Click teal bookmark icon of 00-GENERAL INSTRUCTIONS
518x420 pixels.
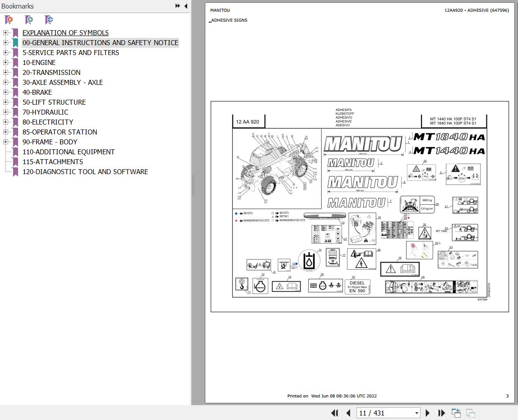[x=15, y=43]
